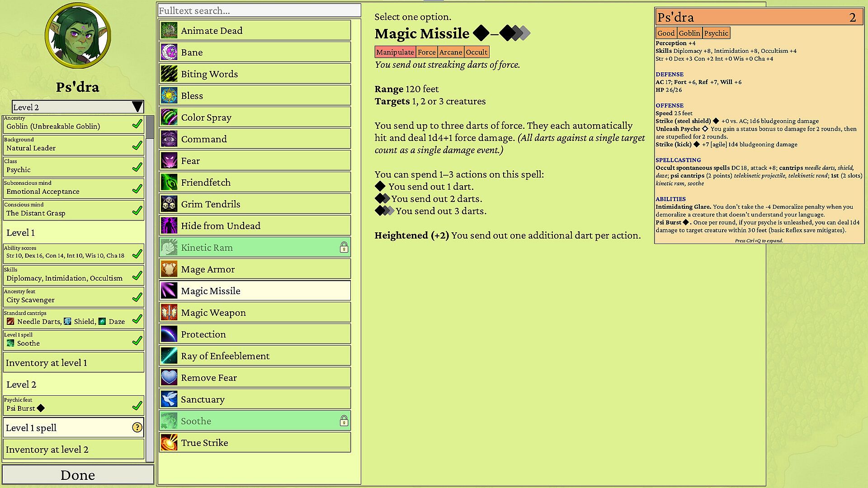This screenshot has width=868, height=488.
Task: Click the Animate Dead spell icon
Action: click(169, 31)
